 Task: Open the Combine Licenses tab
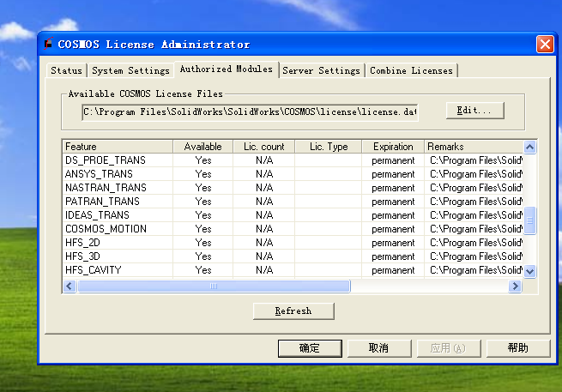[412, 70]
